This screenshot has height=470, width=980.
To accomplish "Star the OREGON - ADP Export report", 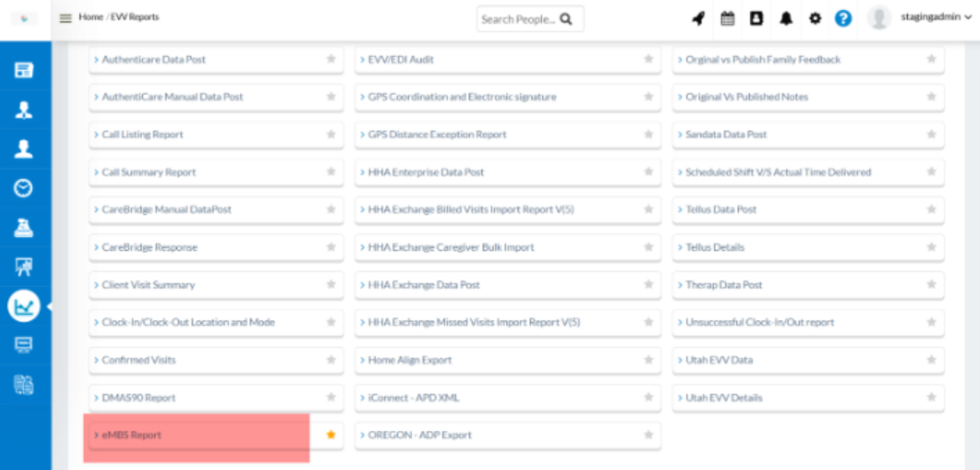I will point(648,434).
